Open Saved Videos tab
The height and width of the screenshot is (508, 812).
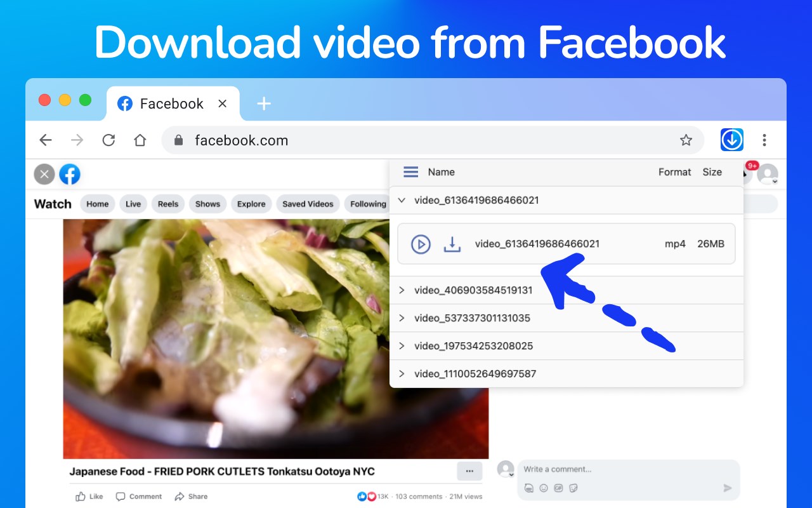pyautogui.click(x=308, y=204)
